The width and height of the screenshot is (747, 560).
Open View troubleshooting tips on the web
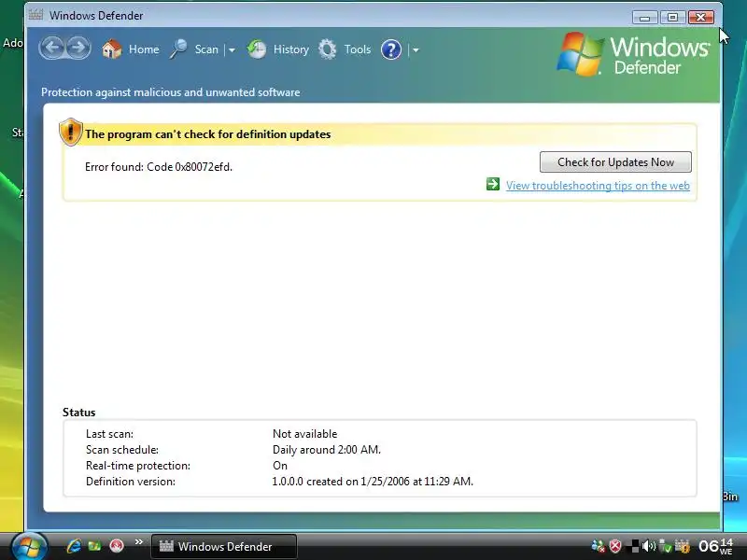pos(598,186)
